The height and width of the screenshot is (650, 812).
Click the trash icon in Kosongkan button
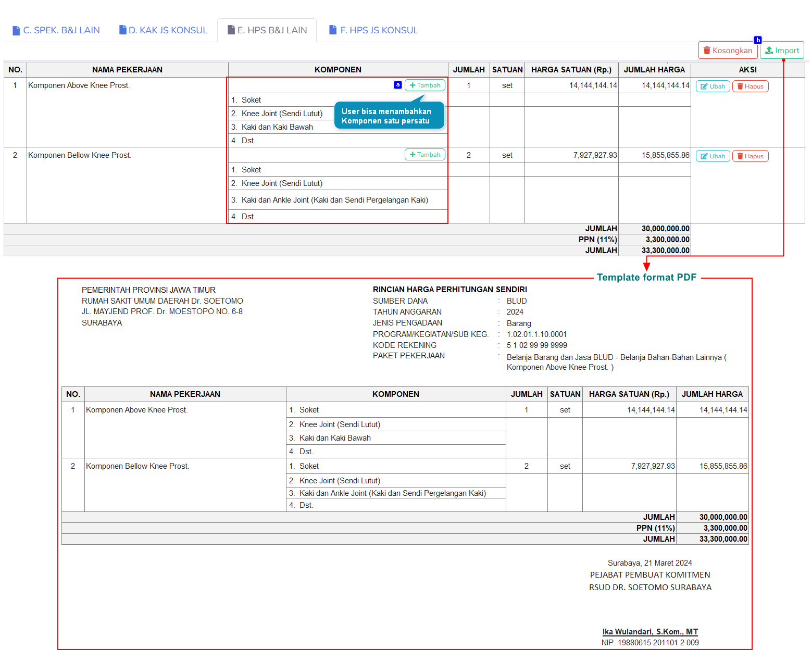707,51
